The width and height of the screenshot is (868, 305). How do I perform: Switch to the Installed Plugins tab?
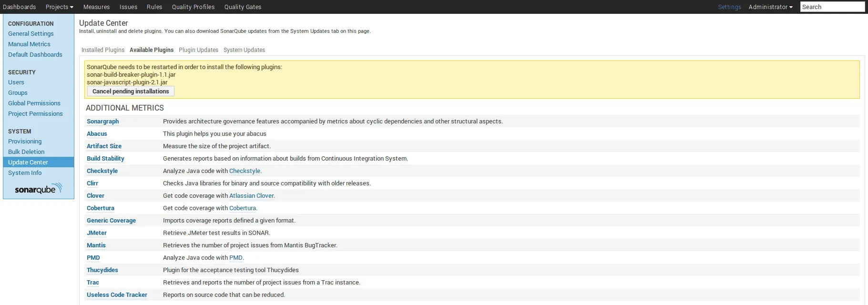click(102, 50)
